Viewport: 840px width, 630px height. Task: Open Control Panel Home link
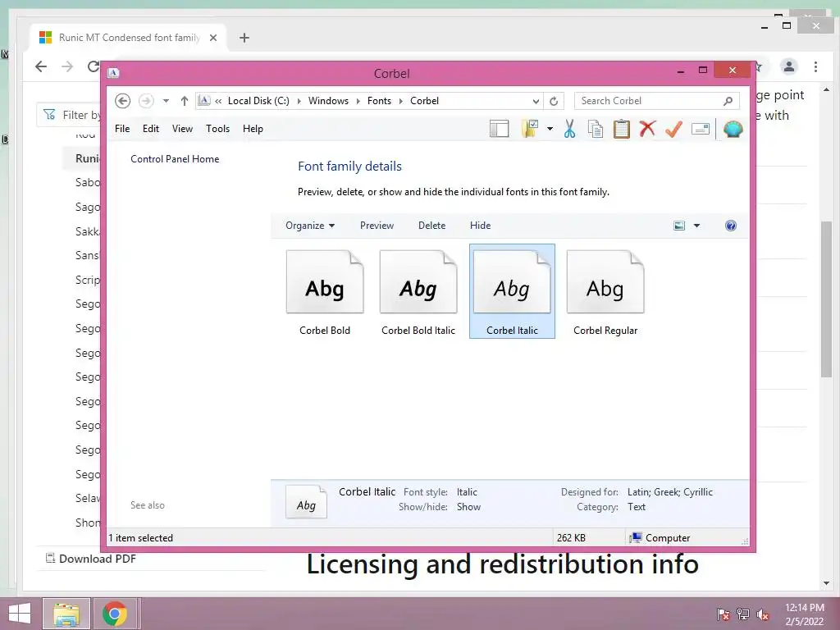pyautogui.click(x=175, y=159)
